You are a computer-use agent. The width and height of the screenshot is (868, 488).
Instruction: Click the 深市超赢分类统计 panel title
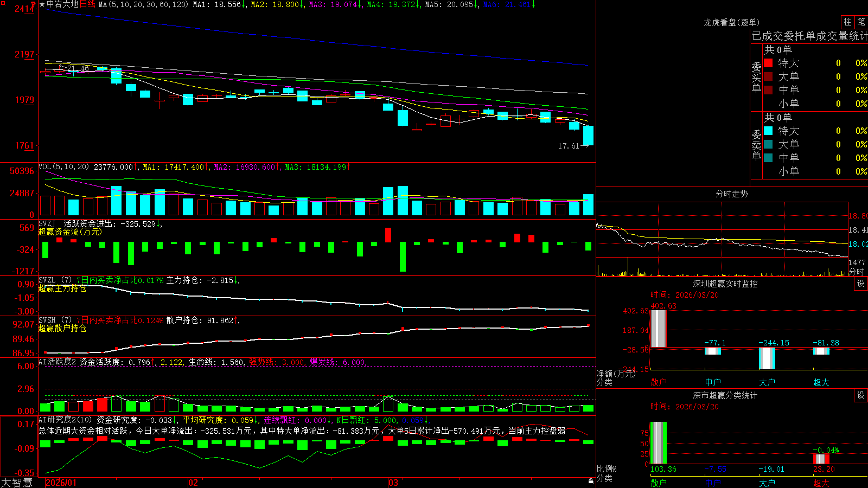click(725, 395)
